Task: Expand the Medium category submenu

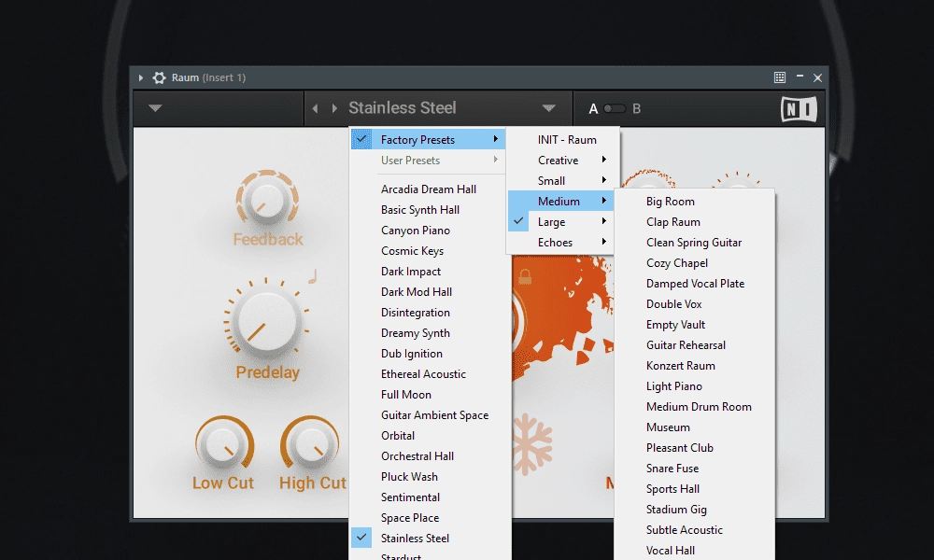Action: (560, 202)
